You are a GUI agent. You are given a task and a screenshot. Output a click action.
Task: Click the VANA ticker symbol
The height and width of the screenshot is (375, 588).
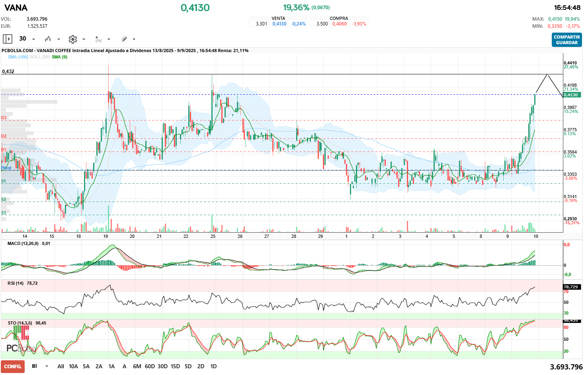coord(16,8)
